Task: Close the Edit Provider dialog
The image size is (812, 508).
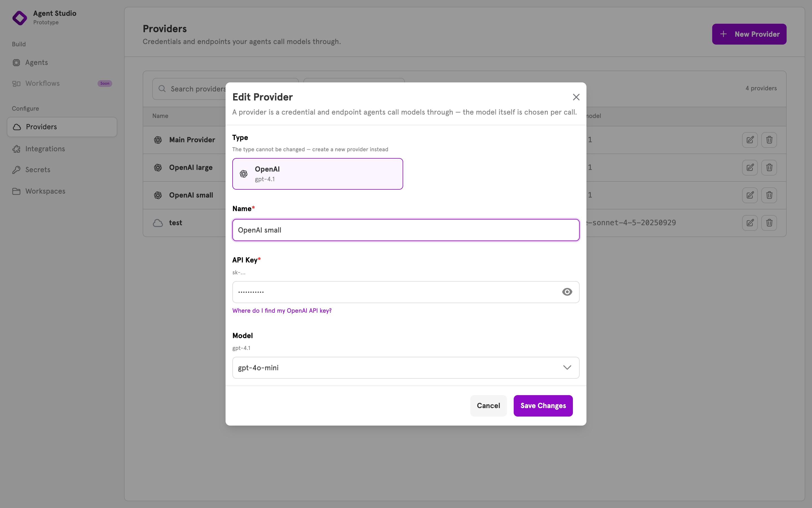Action: [576, 97]
